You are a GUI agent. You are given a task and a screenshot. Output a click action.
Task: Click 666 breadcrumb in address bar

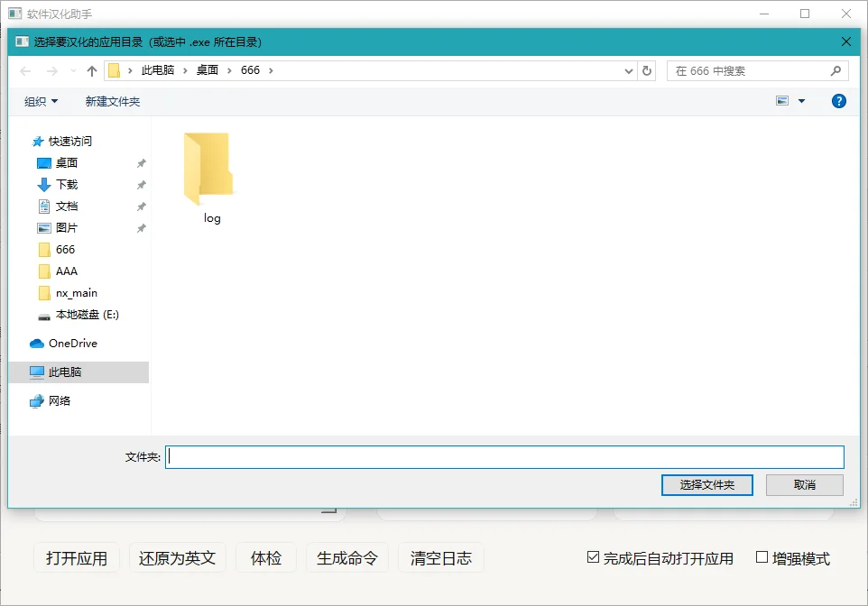click(x=250, y=70)
